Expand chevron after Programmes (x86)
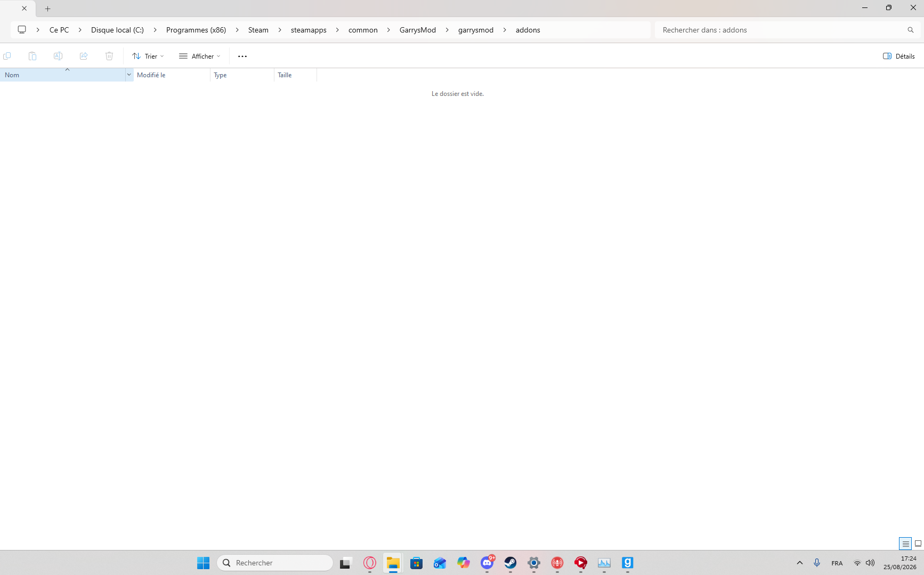This screenshot has height=575, width=924. click(x=237, y=30)
